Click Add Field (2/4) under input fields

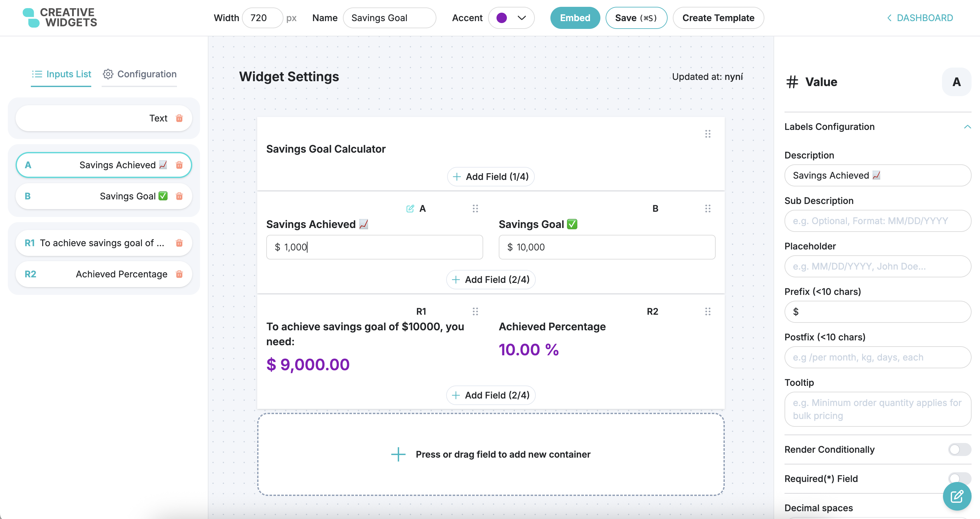[x=491, y=280]
